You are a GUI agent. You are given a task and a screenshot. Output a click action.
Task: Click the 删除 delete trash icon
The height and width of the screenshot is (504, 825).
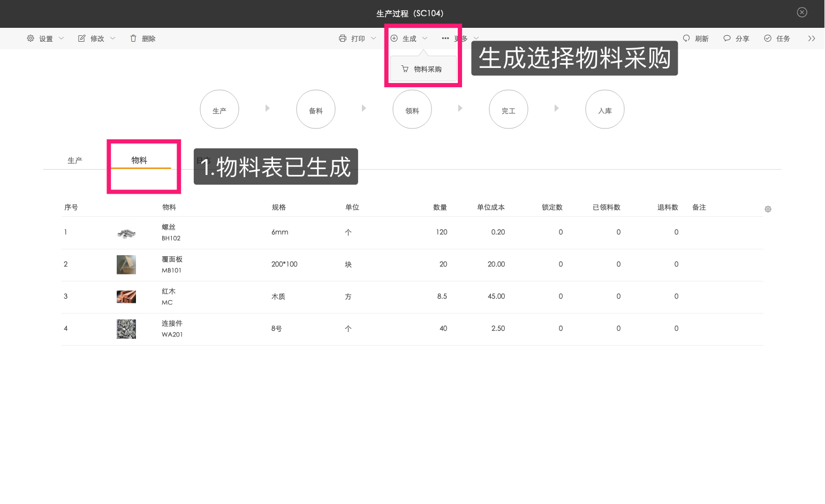tap(133, 38)
